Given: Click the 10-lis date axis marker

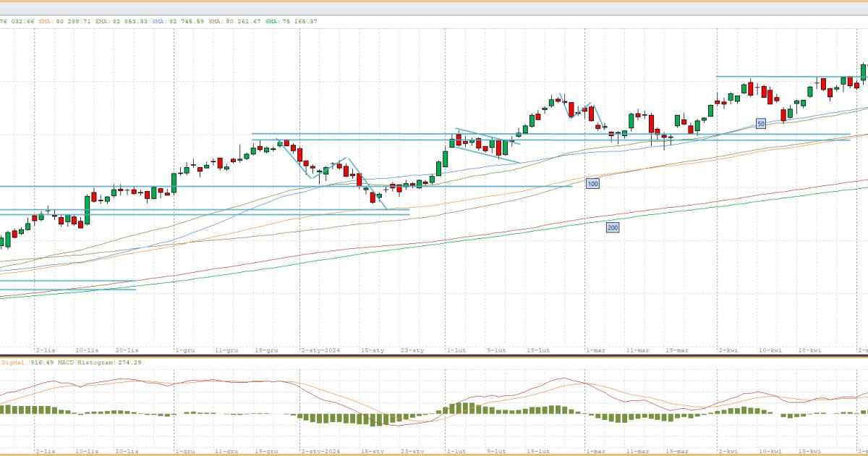Looking at the screenshot, I should [87, 350].
